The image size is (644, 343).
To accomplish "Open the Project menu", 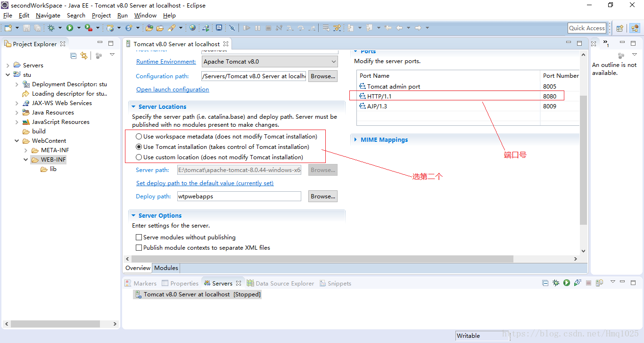I will pos(101,16).
